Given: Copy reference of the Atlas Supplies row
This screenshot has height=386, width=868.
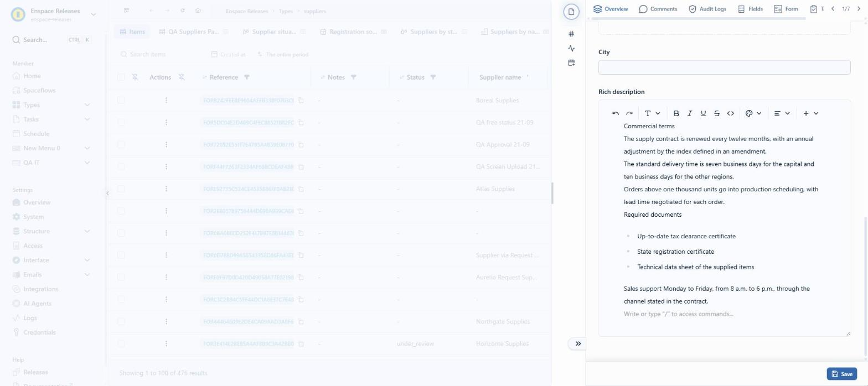Looking at the screenshot, I should (x=301, y=189).
